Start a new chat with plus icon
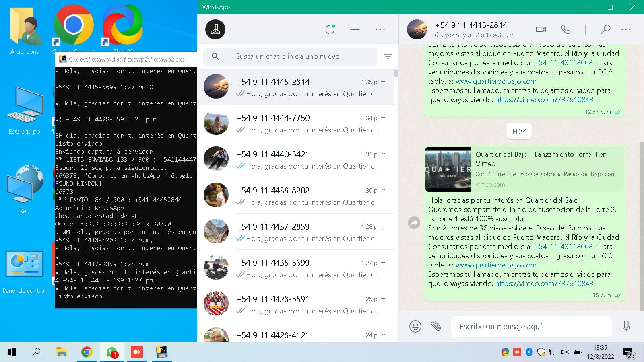Image resolution: width=644 pixels, height=362 pixels. [x=355, y=29]
